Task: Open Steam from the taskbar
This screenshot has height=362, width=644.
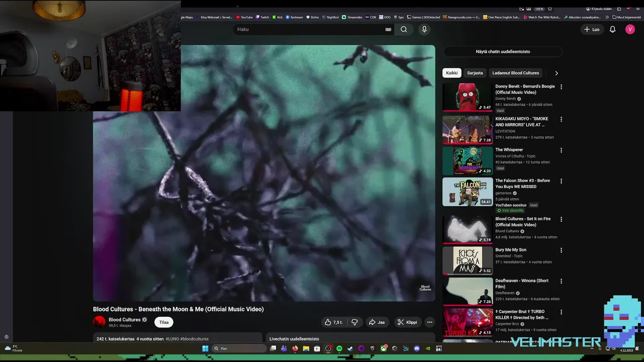Action: pos(350,348)
